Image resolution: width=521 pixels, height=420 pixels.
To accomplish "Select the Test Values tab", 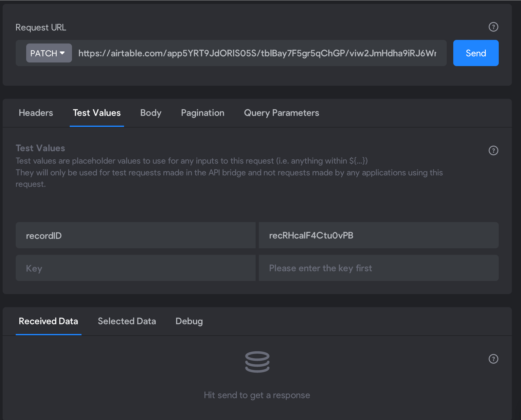I will (x=97, y=113).
